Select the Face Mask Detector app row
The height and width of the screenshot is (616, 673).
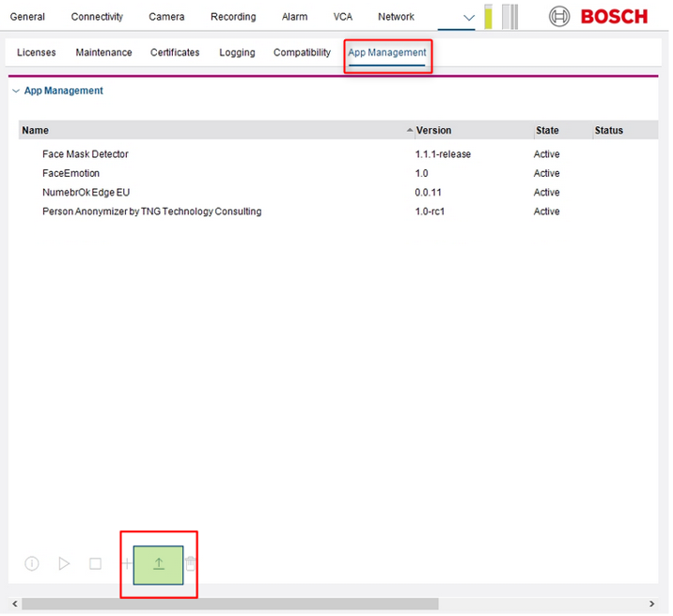86,154
